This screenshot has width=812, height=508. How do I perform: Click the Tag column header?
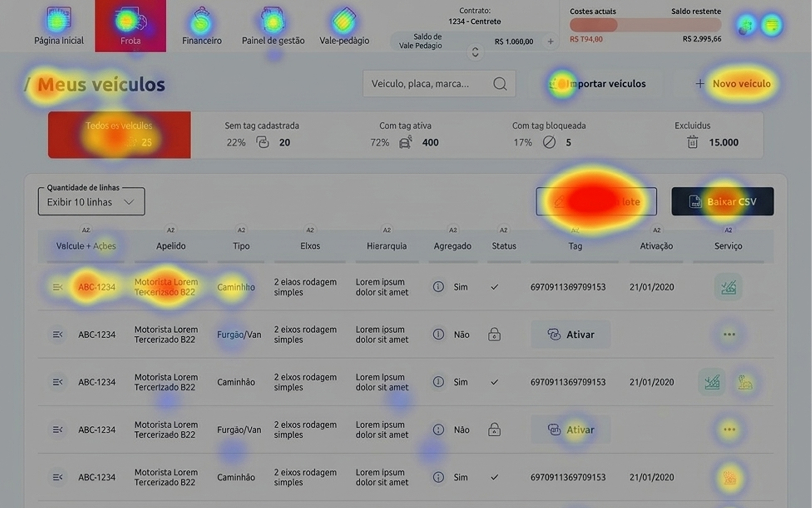(575, 246)
